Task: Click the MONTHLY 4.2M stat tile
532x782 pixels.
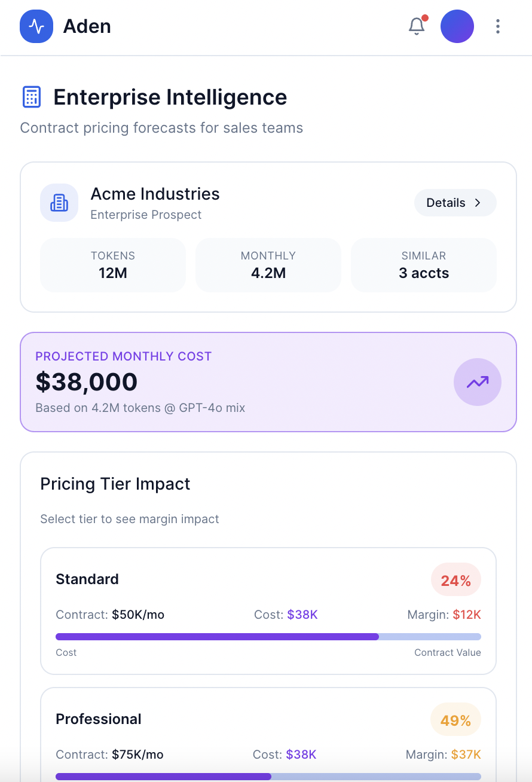Action: click(x=268, y=265)
